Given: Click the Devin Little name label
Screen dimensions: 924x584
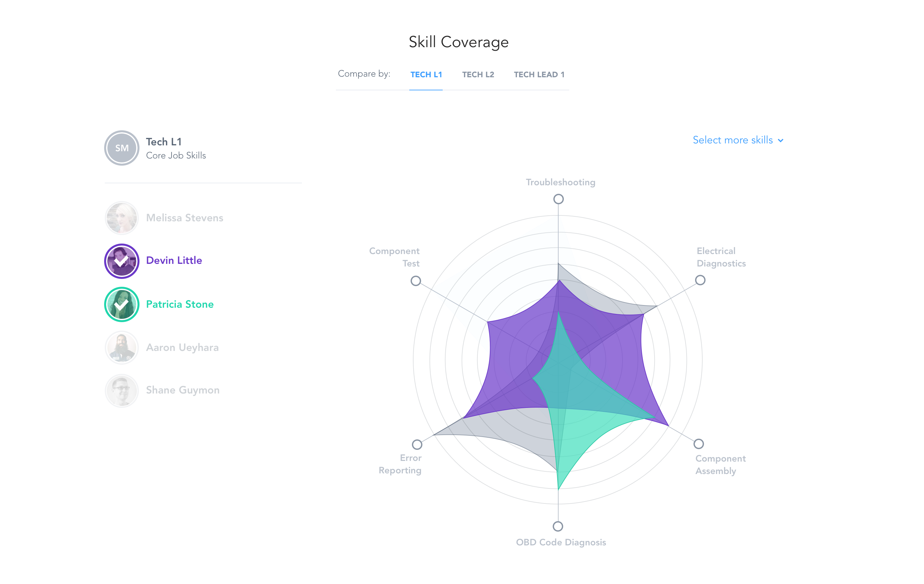Looking at the screenshot, I should (174, 261).
